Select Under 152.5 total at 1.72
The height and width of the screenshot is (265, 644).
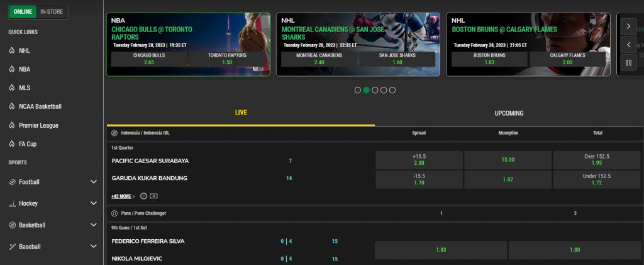pyautogui.click(x=597, y=179)
